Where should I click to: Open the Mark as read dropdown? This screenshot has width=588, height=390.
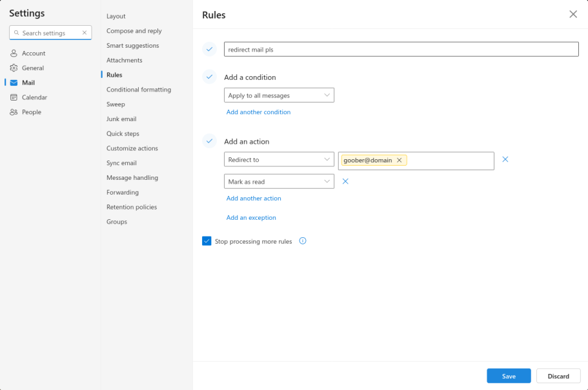click(x=279, y=182)
